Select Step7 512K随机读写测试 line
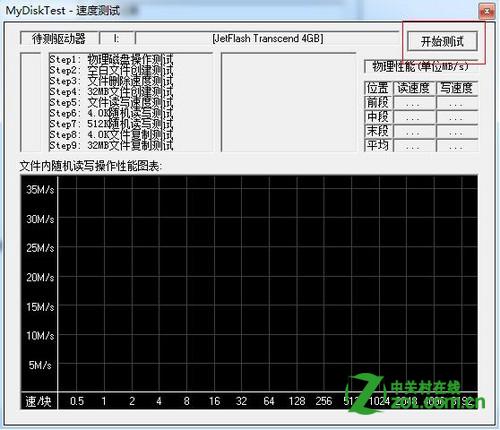 pyautogui.click(x=111, y=124)
